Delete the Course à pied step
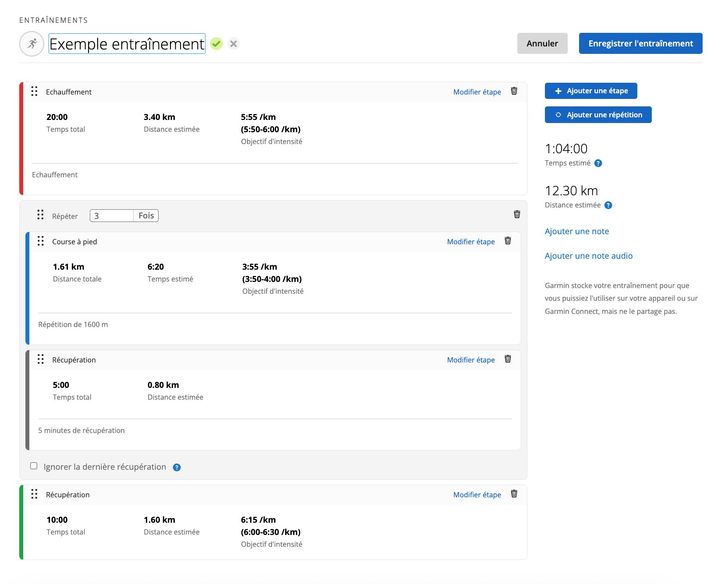Screen dimensions: 728x584 click(508, 241)
